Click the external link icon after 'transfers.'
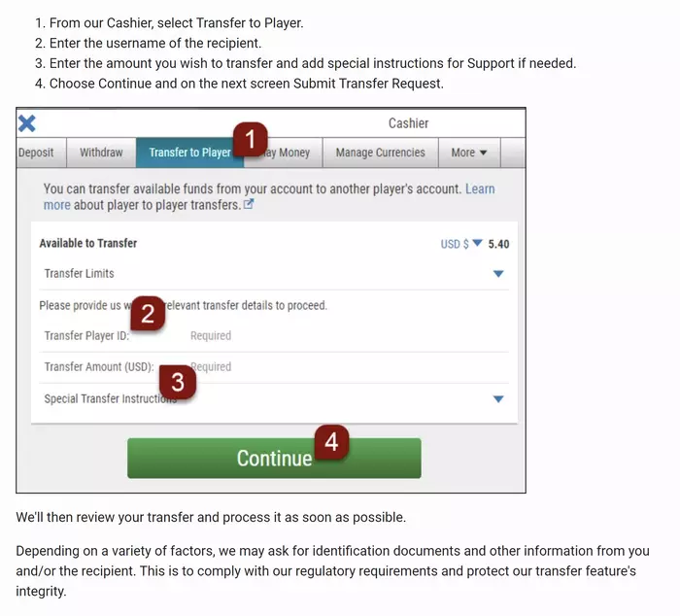Screen dimensions: 680x616 pyautogui.click(x=249, y=204)
